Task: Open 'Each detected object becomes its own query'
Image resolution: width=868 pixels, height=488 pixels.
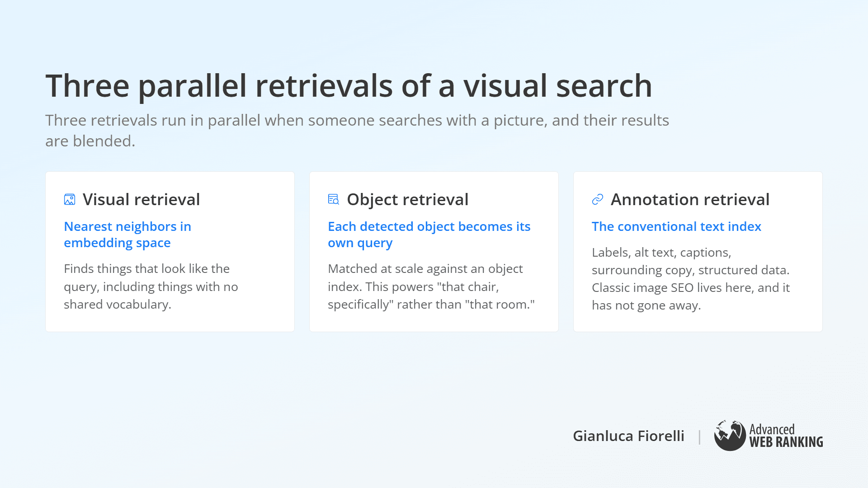Action: coord(429,235)
